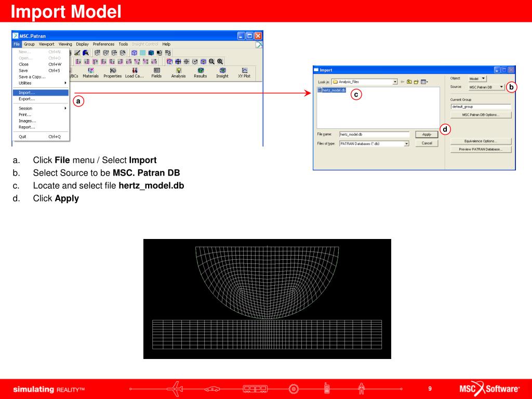532x399 pixels.
Task: Click the Patran logo icon right of menu bar
Action: coord(259,45)
